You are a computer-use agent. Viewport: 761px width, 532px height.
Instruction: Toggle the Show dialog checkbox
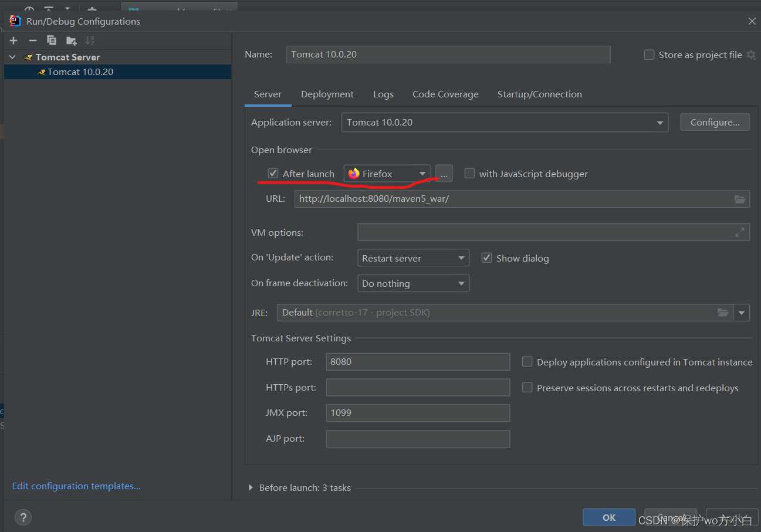[x=486, y=257]
